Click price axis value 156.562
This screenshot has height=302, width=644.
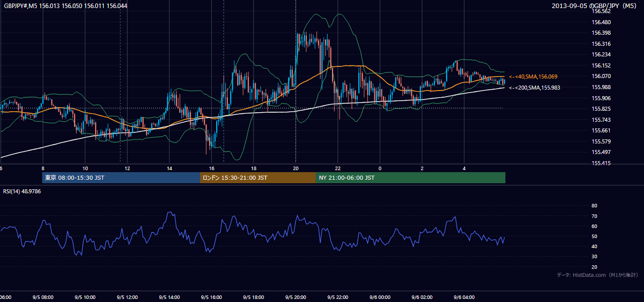tap(601, 11)
